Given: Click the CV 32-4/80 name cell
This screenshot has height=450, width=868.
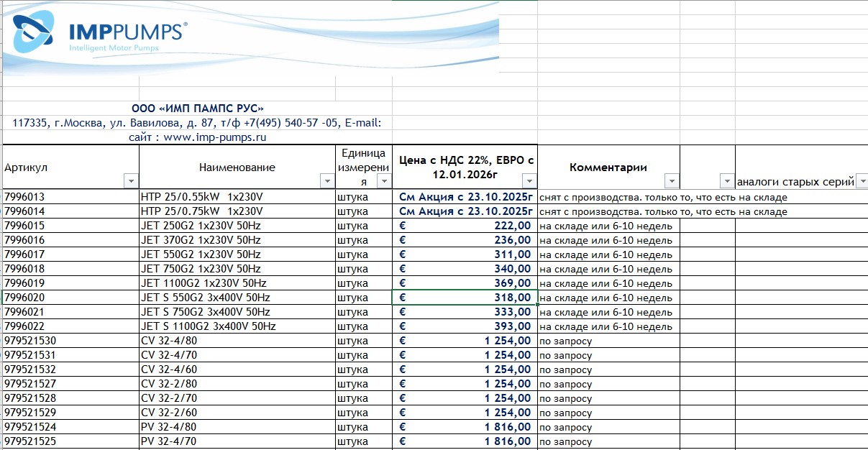Looking at the screenshot, I should coord(237,341).
